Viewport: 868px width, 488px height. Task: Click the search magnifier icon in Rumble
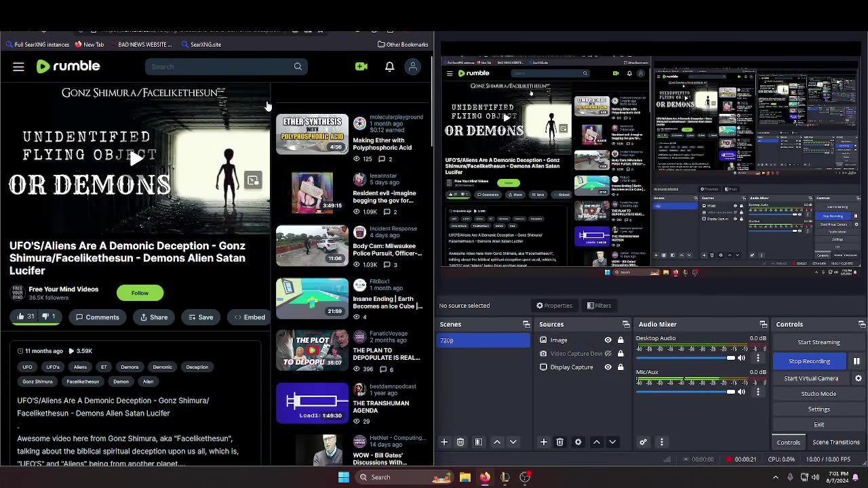point(298,66)
